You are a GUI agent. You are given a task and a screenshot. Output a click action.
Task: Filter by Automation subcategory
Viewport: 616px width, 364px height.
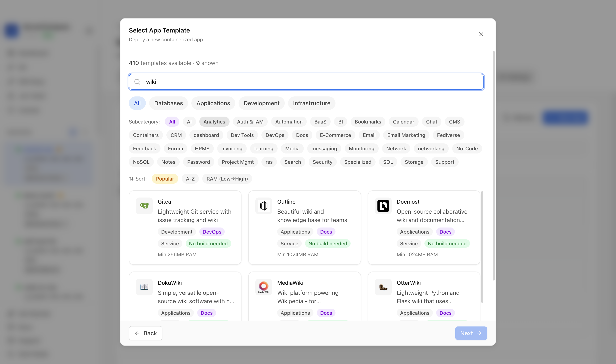coord(289,122)
